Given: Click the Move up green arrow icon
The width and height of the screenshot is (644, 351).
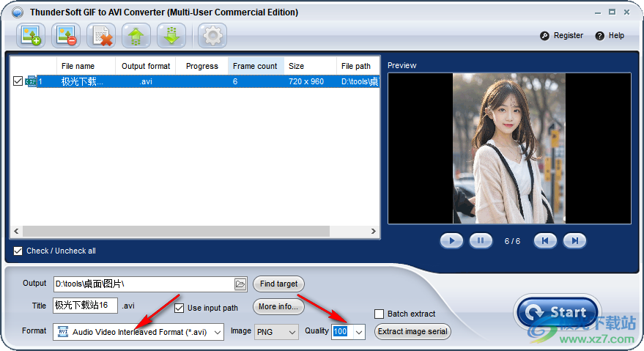Looking at the screenshot, I should pyautogui.click(x=136, y=36).
